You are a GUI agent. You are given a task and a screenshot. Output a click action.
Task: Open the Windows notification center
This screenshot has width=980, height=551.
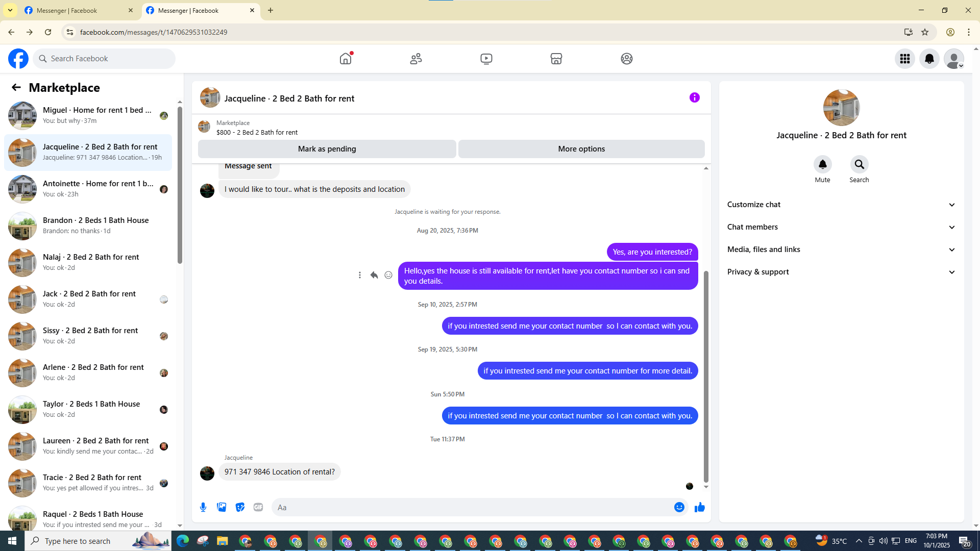[x=964, y=541]
